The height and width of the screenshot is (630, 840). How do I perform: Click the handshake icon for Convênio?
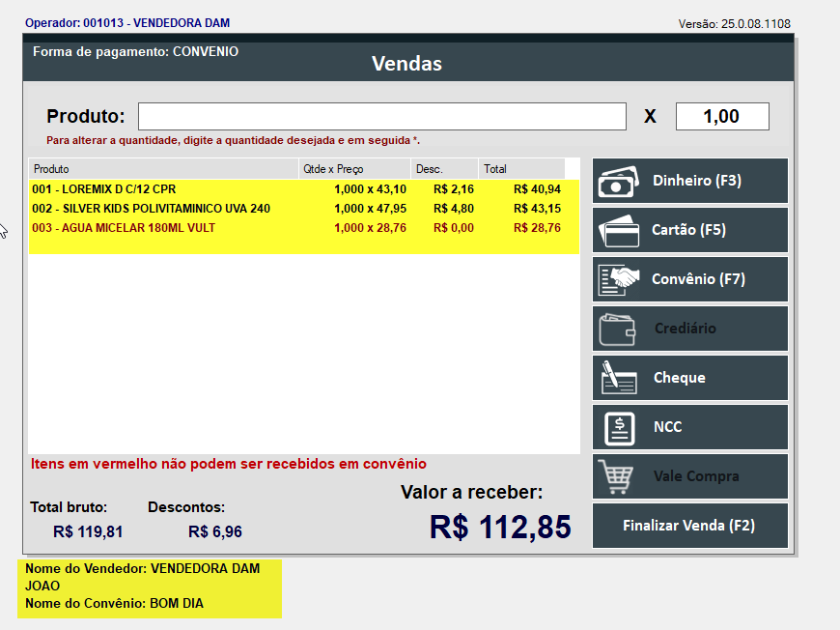(619, 280)
